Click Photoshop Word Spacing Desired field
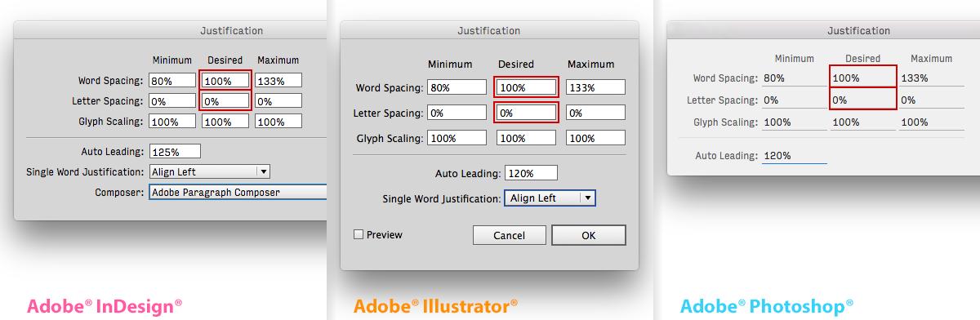 coord(863,78)
